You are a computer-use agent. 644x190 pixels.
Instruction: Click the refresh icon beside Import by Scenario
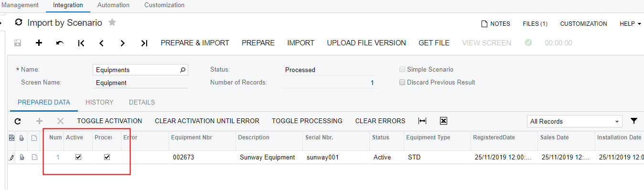click(x=19, y=22)
